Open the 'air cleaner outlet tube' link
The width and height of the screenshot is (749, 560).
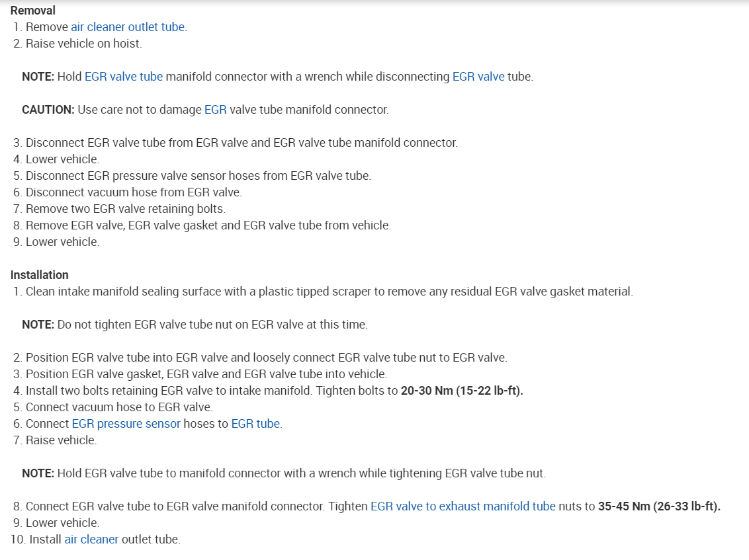point(128,27)
